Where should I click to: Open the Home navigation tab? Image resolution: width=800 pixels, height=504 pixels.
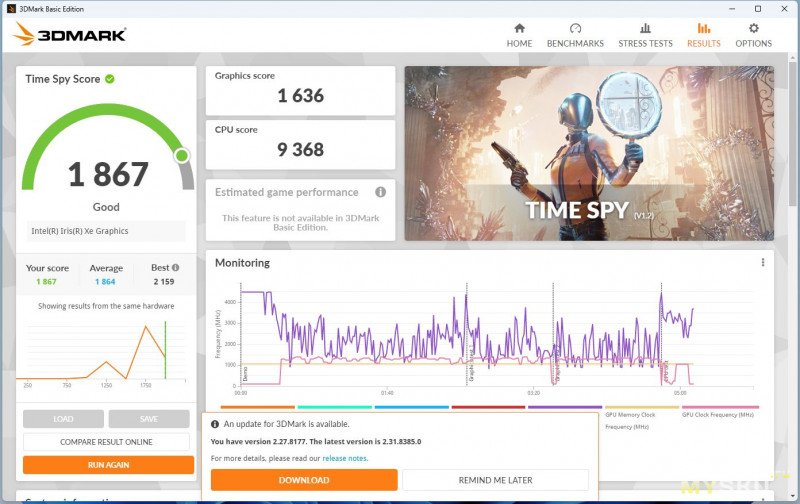tap(519, 35)
